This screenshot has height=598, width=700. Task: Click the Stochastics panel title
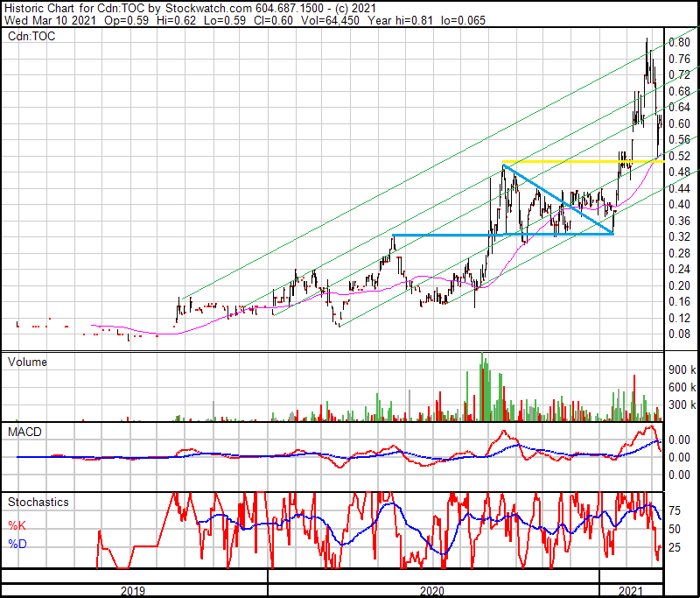38,502
